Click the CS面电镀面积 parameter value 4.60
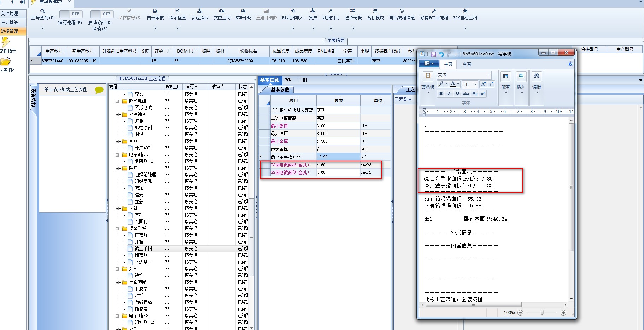Screen dimensions: 644x330 click(x=338, y=165)
